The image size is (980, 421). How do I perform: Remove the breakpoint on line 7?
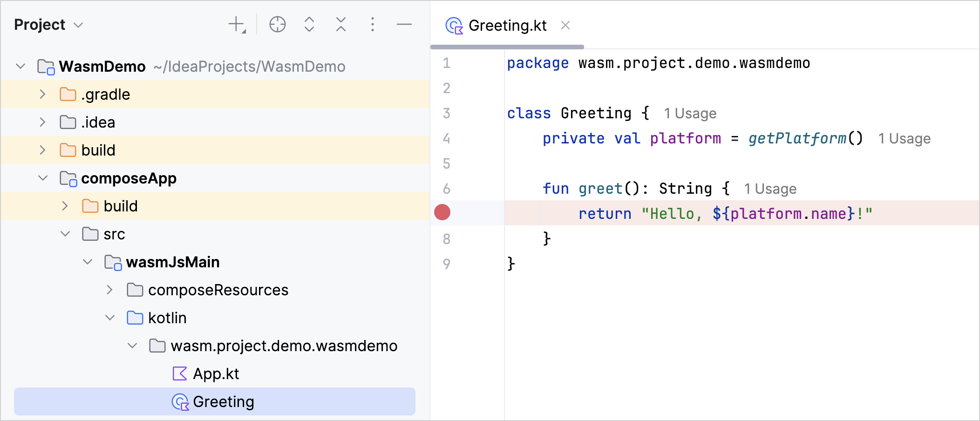click(442, 212)
